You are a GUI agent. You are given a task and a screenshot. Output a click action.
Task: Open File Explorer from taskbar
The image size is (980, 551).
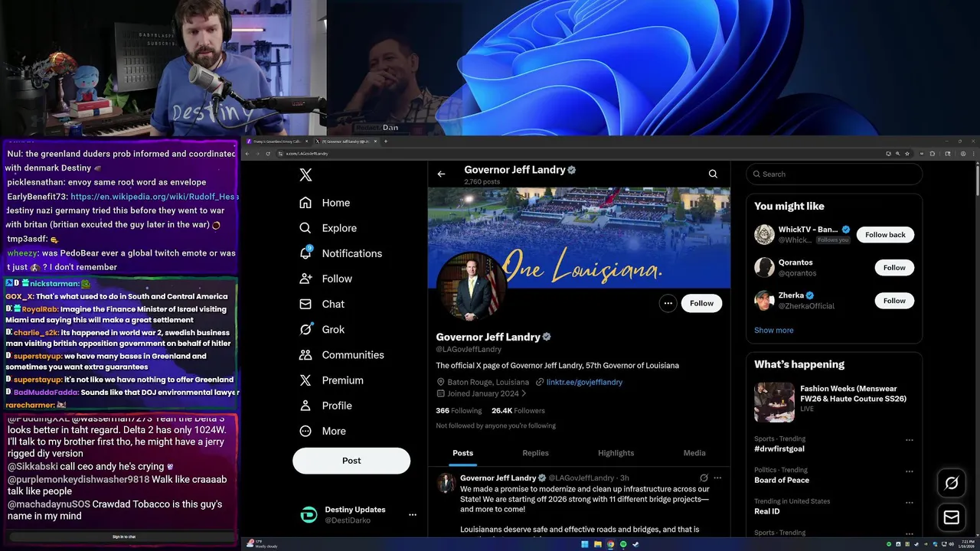click(x=598, y=545)
